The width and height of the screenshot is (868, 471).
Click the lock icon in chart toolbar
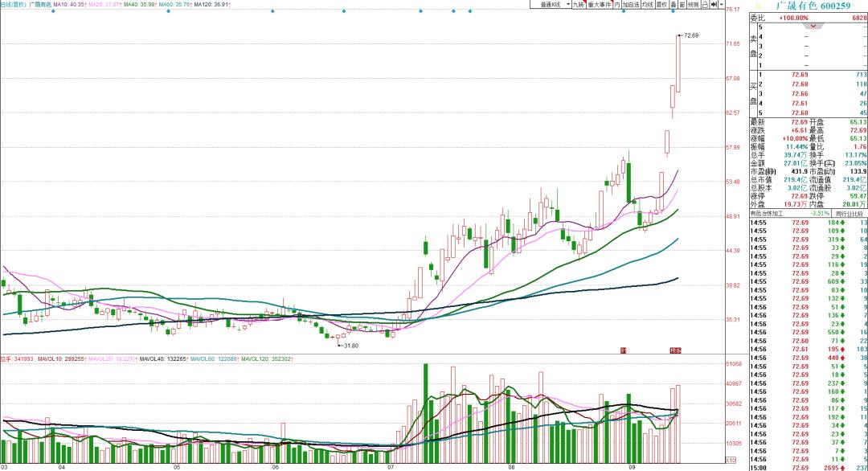coord(705,4)
